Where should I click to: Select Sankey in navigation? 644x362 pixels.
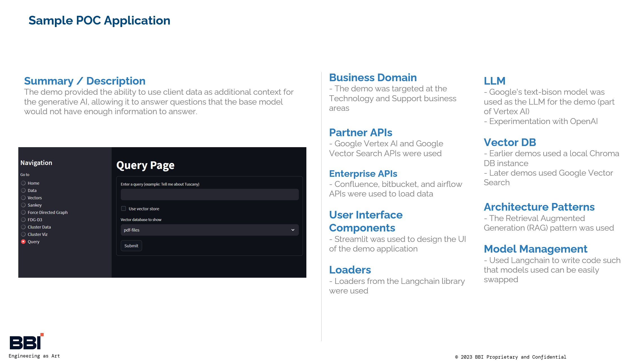pyautogui.click(x=23, y=205)
